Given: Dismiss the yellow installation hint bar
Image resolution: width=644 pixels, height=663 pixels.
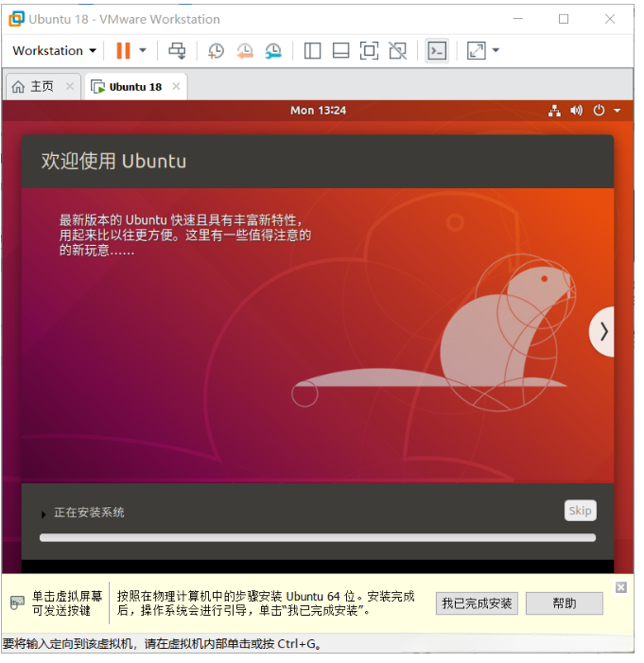Looking at the screenshot, I should tap(620, 587).
